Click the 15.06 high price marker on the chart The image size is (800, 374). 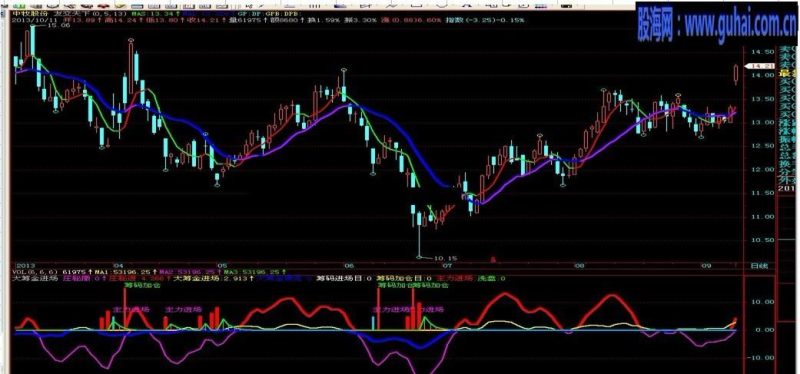(59, 26)
